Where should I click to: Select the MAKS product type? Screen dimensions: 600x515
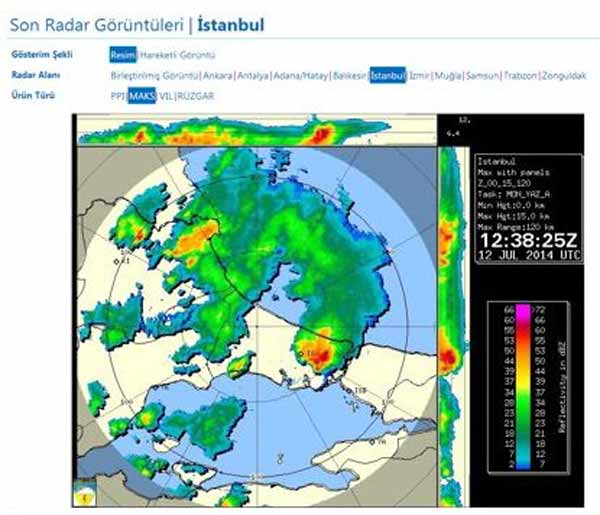(142, 96)
